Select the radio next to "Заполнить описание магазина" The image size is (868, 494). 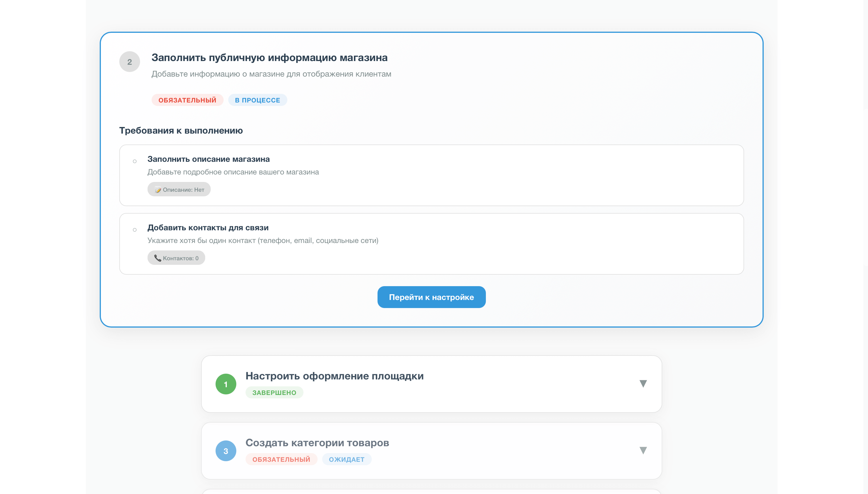click(x=135, y=161)
